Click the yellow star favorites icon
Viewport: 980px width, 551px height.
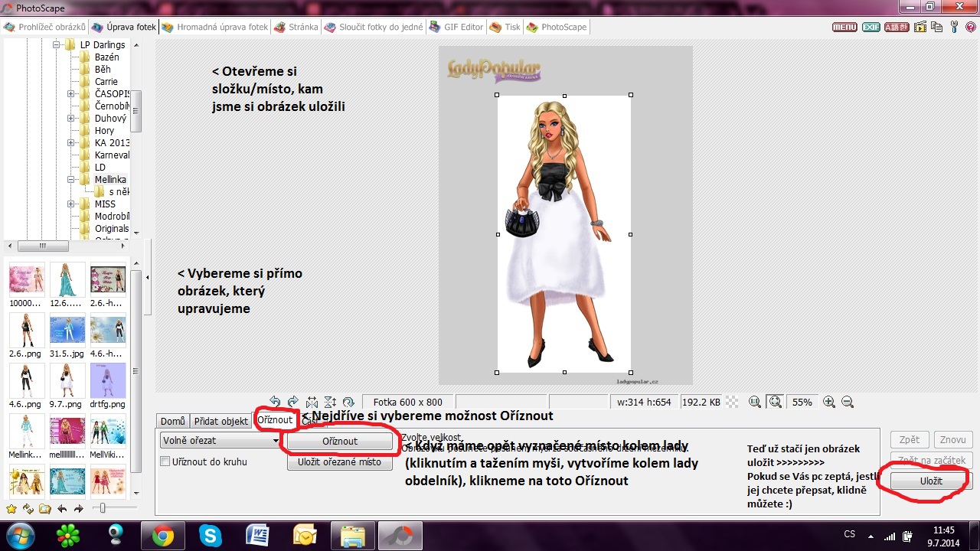click(11, 509)
